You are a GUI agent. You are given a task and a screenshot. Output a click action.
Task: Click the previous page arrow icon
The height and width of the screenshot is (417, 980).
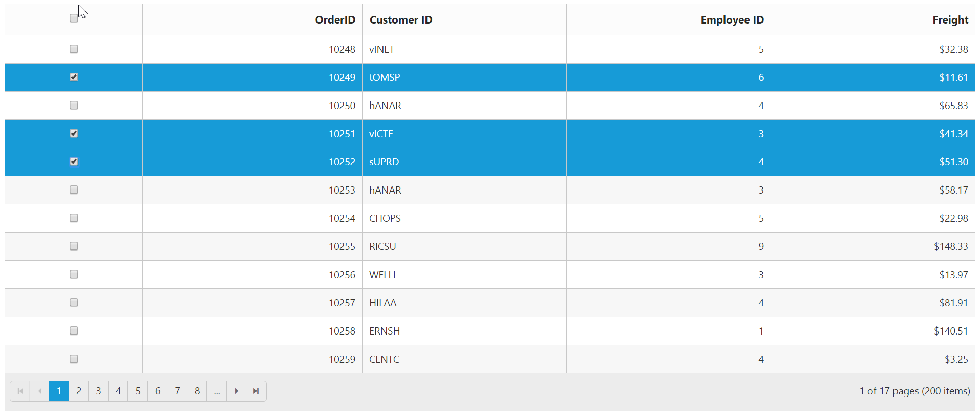point(39,391)
